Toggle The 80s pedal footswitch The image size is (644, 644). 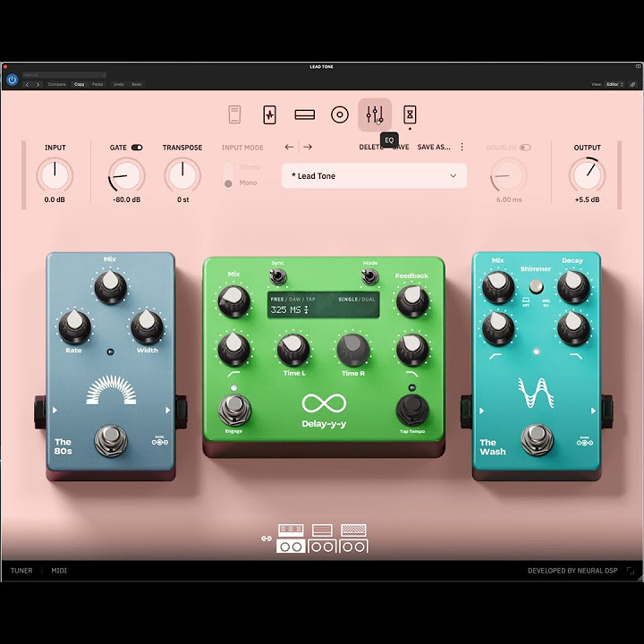click(111, 440)
